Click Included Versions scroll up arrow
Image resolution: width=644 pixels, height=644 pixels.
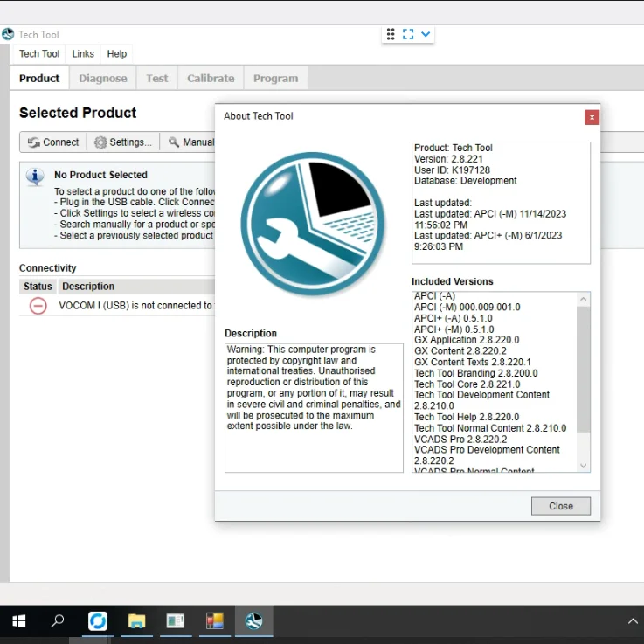click(583, 299)
